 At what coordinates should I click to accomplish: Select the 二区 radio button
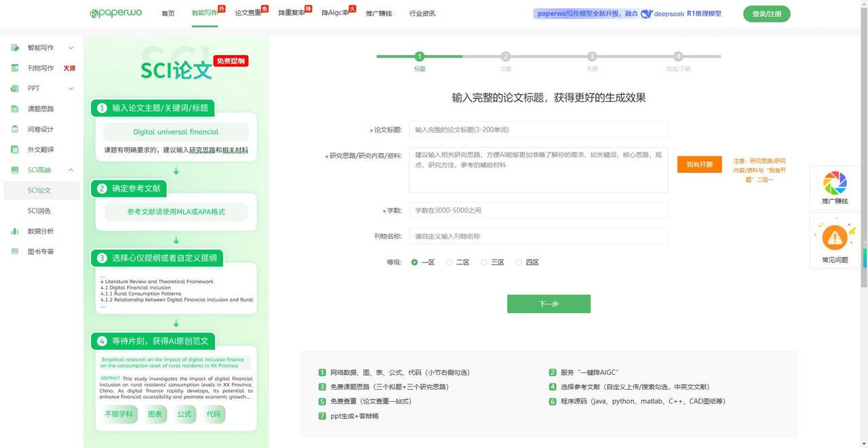coord(449,262)
